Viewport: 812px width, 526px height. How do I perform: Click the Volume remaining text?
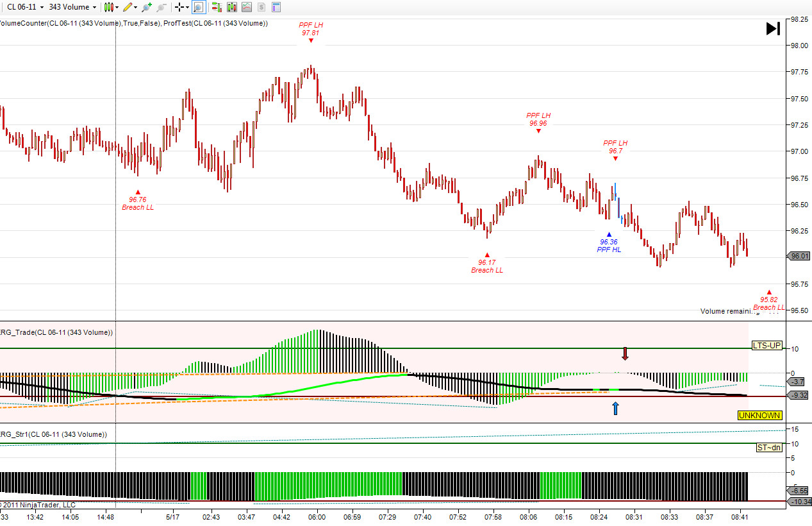(x=730, y=311)
